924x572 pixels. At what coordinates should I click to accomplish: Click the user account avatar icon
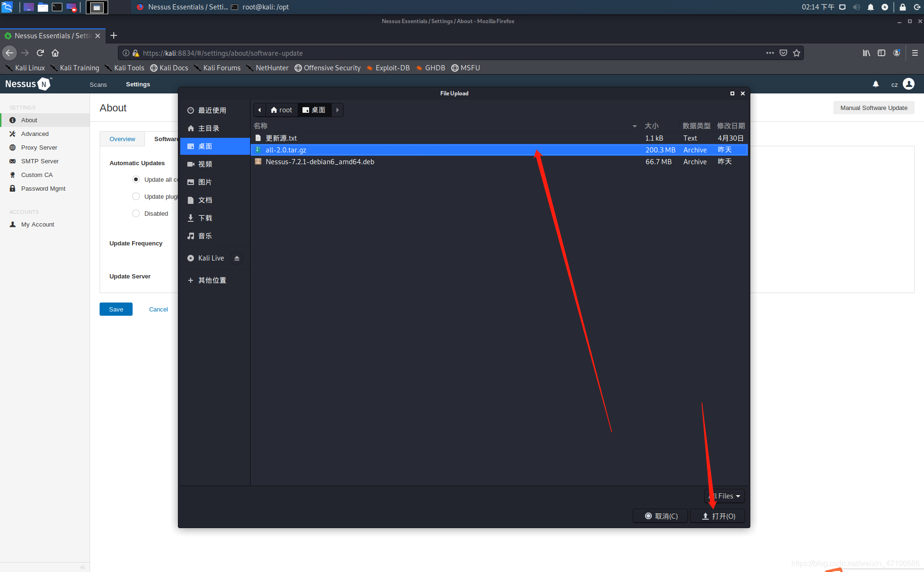(x=908, y=84)
